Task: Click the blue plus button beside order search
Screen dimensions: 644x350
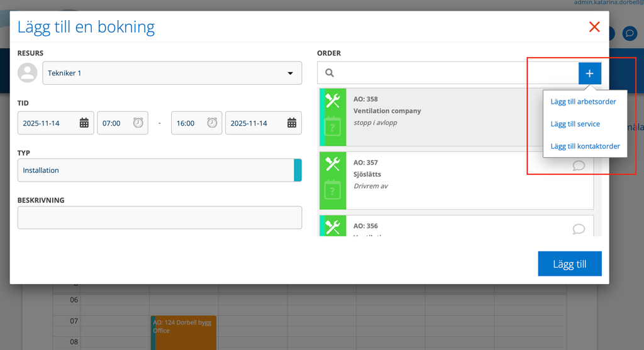Action: pyautogui.click(x=589, y=74)
